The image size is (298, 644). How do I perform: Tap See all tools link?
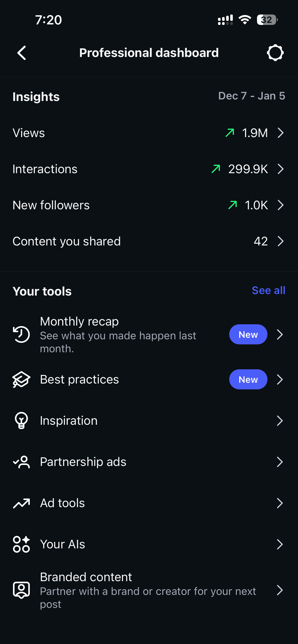[268, 290]
